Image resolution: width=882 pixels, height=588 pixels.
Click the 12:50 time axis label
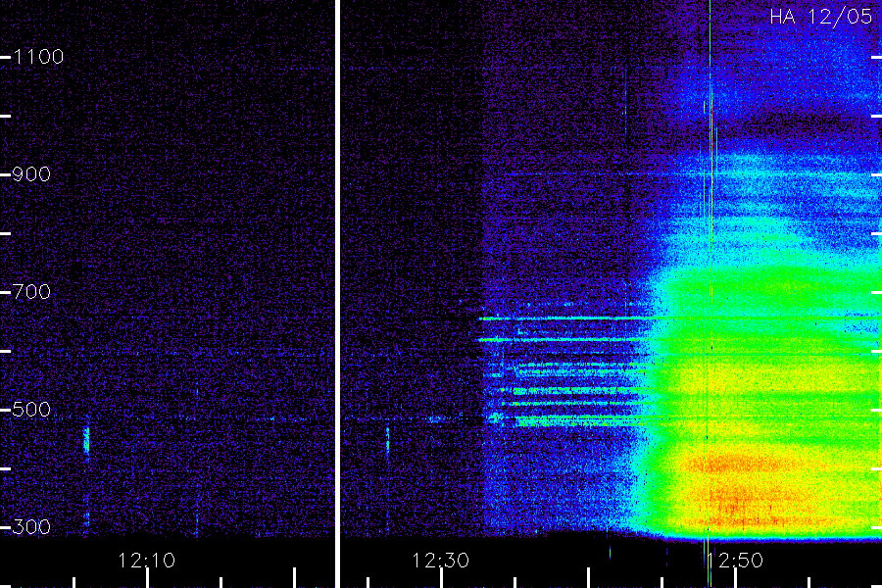(735, 561)
